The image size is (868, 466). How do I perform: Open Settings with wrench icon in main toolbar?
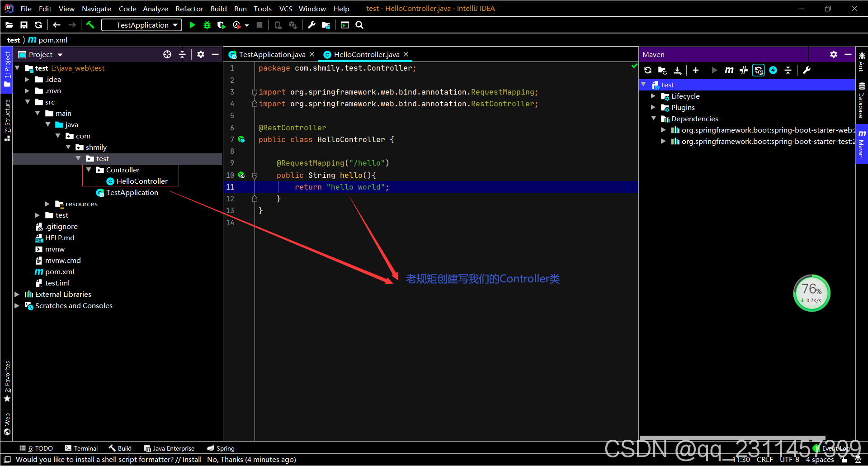(x=311, y=25)
